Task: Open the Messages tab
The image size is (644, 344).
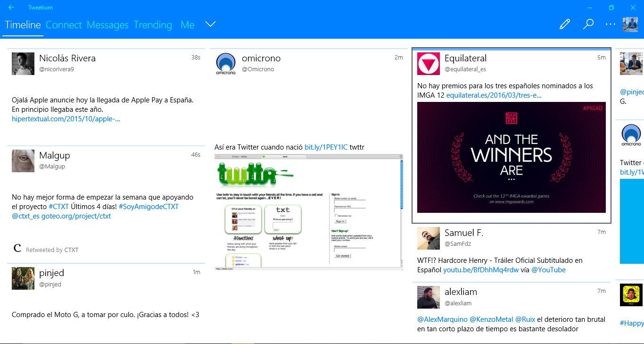Action: coord(107,25)
